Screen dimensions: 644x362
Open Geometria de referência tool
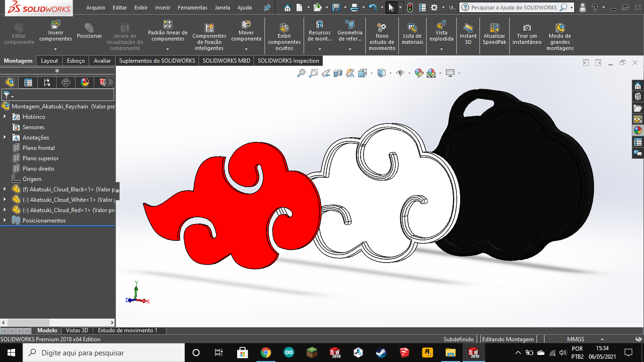coord(350,31)
